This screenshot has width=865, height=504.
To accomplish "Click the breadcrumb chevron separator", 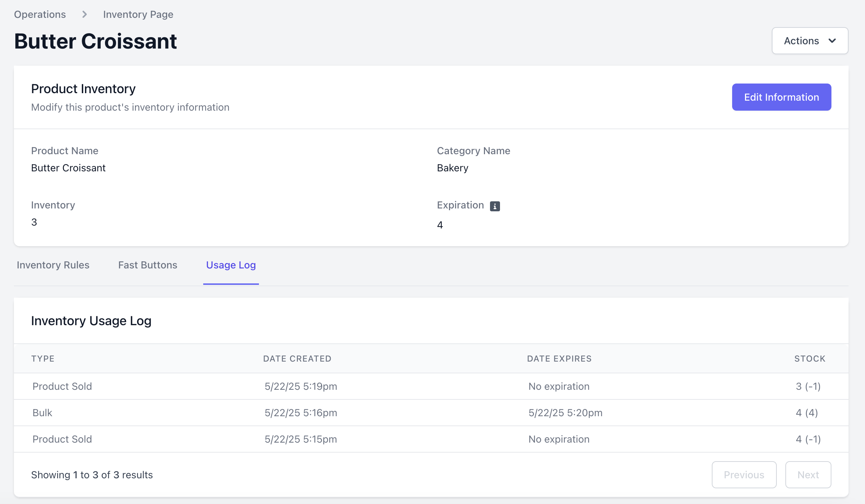I will 84,14.
